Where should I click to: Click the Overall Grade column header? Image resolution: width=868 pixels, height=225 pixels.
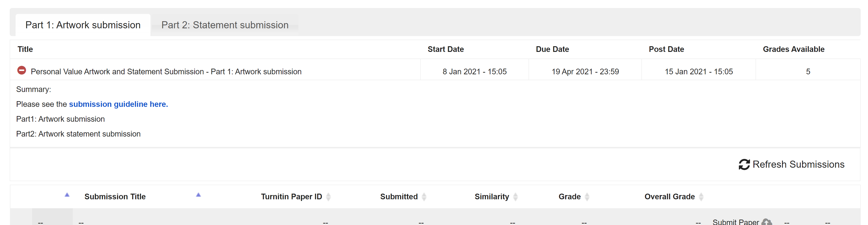point(670,197)
